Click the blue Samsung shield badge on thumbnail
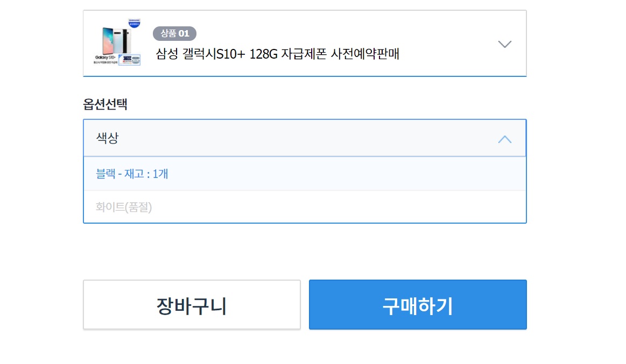This screenshot has height=364, width=626. [133, 24]
